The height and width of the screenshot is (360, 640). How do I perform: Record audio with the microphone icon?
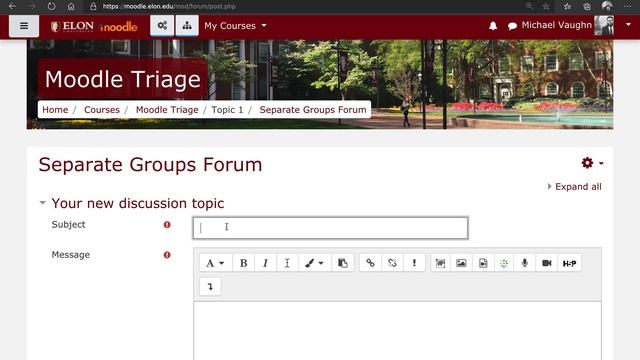525,263
